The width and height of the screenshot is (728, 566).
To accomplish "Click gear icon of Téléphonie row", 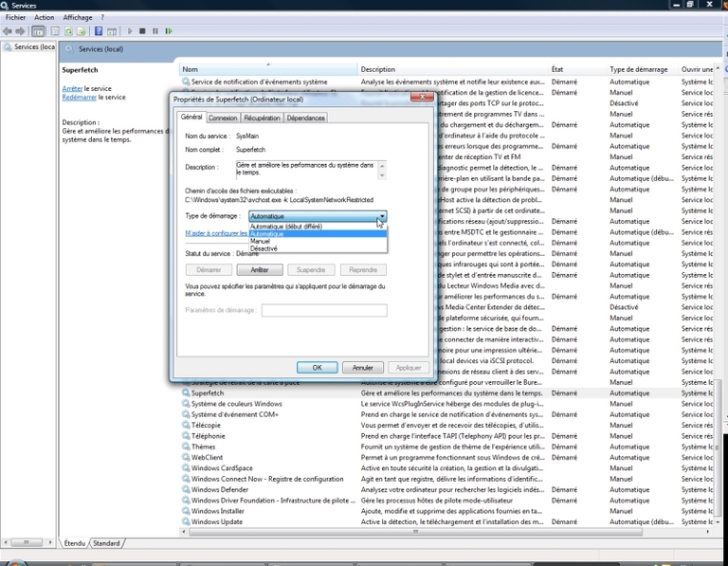I will click(186, 436).
